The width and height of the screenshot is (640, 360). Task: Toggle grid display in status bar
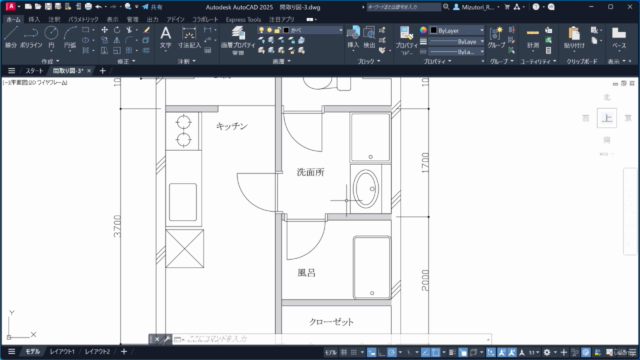coord(344,352)
